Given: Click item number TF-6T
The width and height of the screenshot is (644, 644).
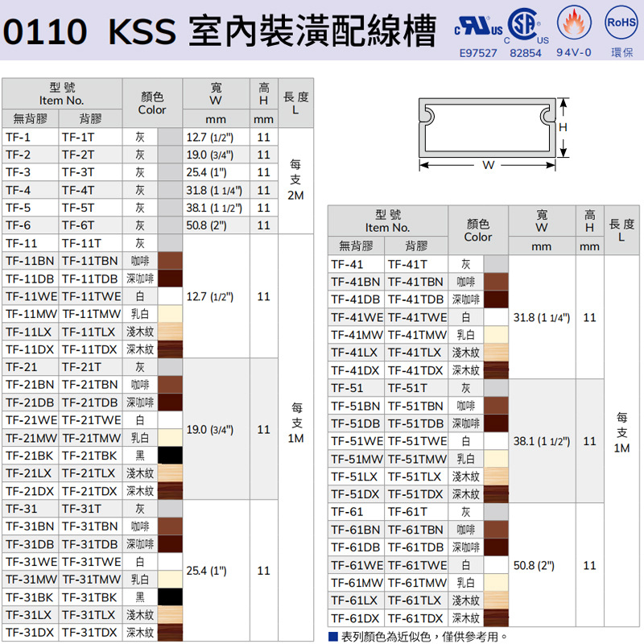Looking at the screenshot, I should coord(78,225).
